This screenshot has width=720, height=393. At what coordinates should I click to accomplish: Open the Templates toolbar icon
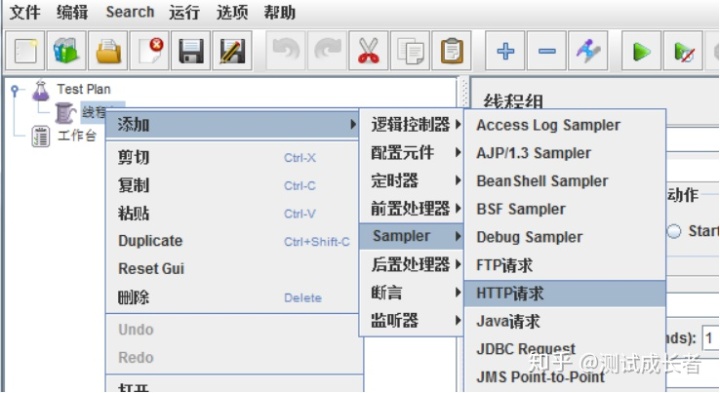click(66, 51)
